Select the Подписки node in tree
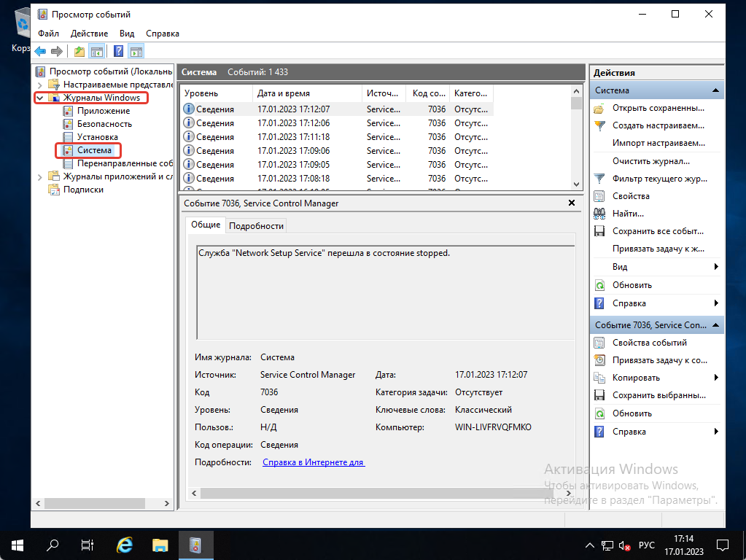Viewport: 746px width, 560px height. tap(83, 190)
